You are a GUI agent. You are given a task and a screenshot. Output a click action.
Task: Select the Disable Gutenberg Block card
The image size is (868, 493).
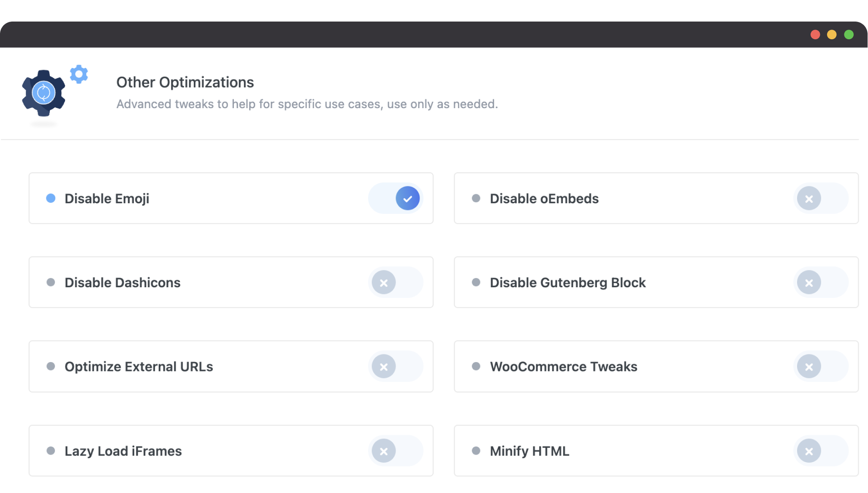pos(656,282)
